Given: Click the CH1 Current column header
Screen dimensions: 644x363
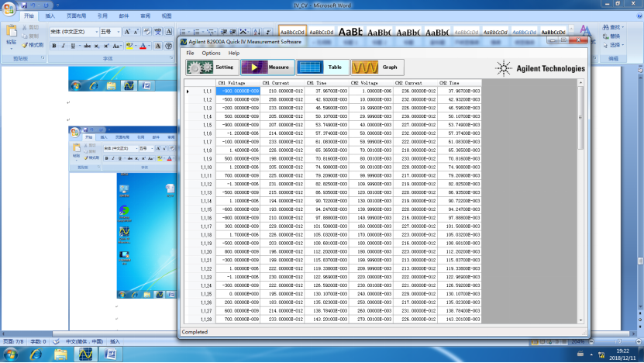Looking at the screenshot, I should point(283,83).
